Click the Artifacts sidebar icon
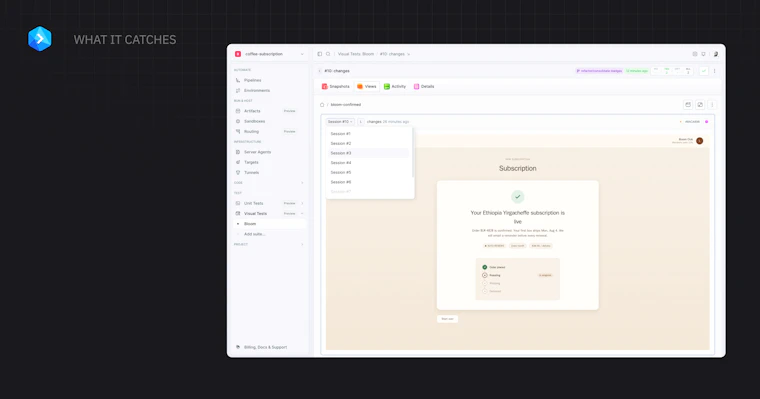Image resolution: width=760 pixels, height=399 pixels. click(238, 111)
